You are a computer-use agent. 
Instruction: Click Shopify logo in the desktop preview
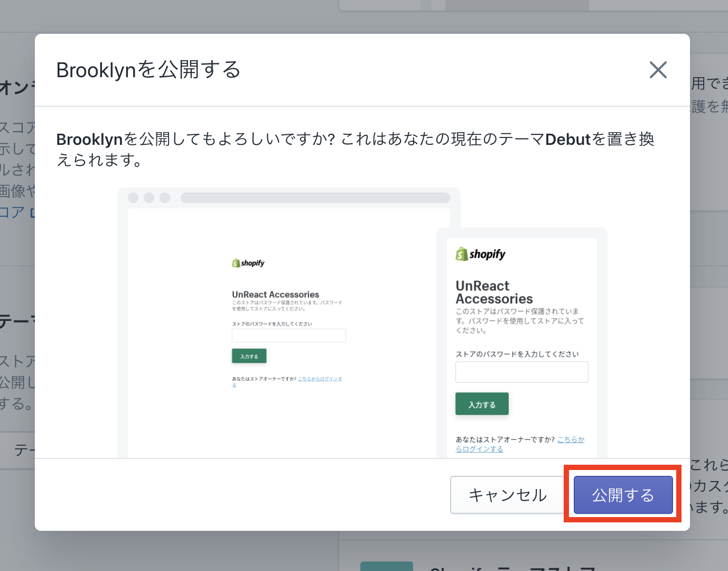[x=248, y=263]
